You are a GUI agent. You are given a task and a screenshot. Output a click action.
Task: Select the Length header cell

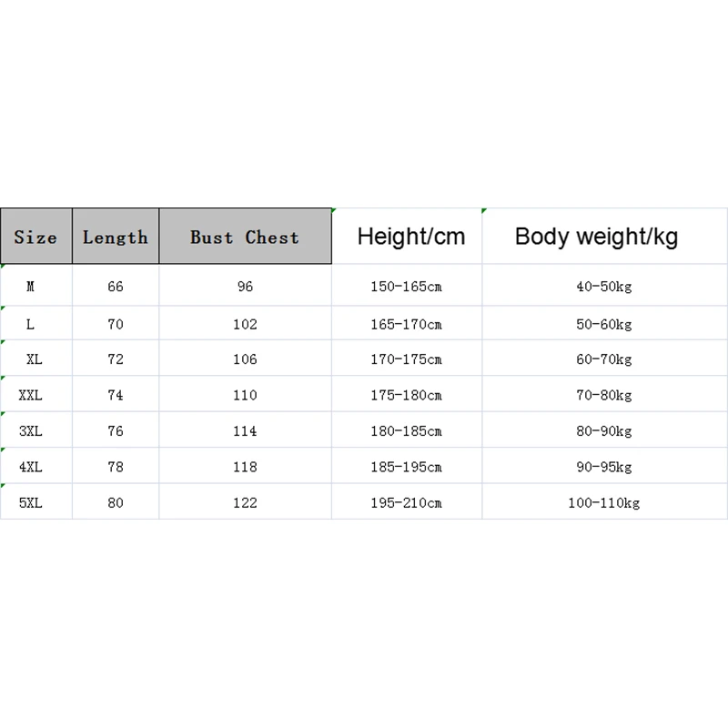pyautogui.click(x=115, y=238)
